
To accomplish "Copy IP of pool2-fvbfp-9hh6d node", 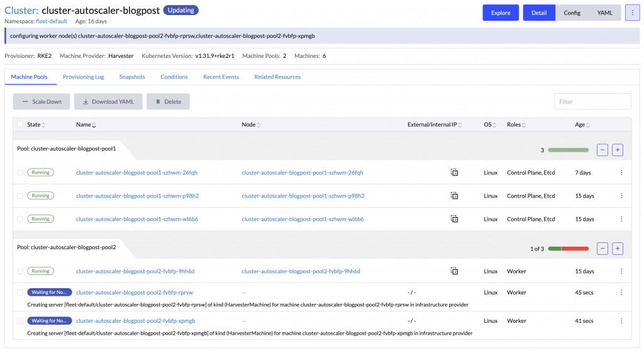I will pyautogui.click(x=454, y=271).
